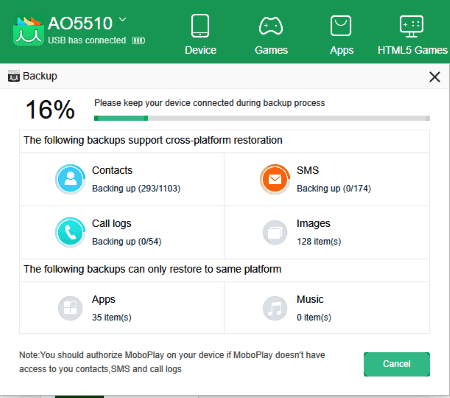The width and height of the screenshot is (450, 398).
Task: Click '35 item(s)' under Apps
Action: click(112, 317)
